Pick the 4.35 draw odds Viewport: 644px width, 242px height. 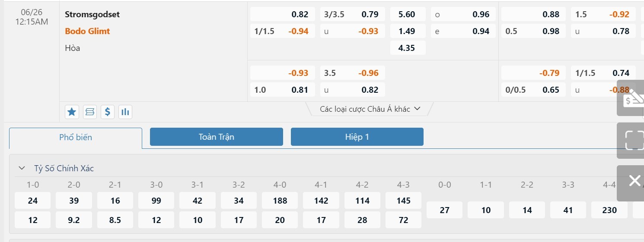click(408, 48)
